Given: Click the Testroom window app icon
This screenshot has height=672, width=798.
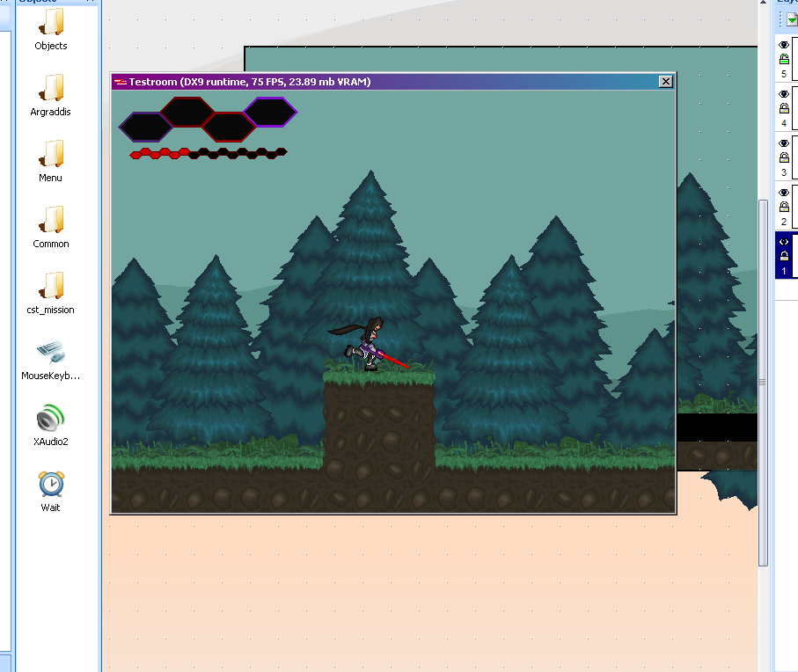Looking at the screenshot, I should (121, 82).
